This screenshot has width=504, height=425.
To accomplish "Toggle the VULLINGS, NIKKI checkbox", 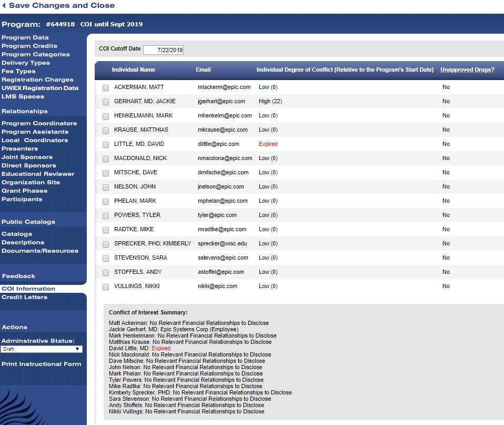I will (106, 286).
